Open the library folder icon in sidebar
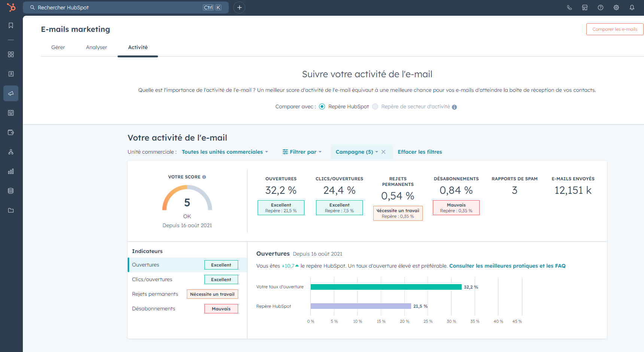This screenshot has height=352, width=644. pyautogui.click(x=11, y=210)
